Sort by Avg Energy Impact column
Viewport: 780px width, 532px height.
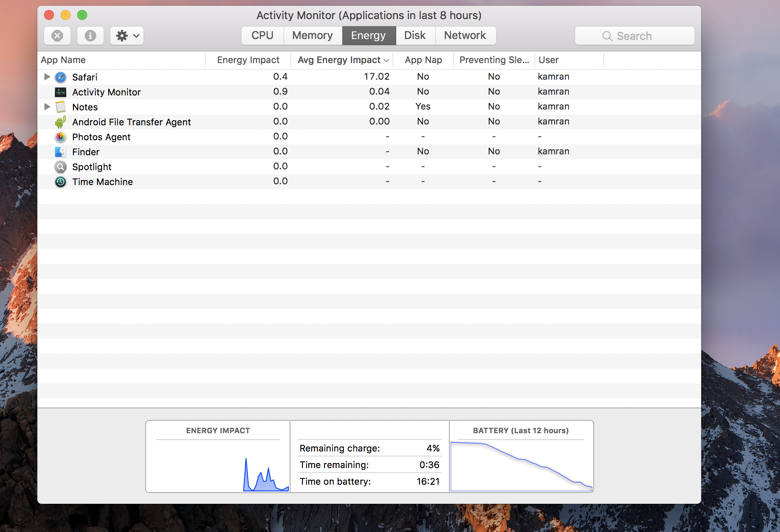coord(342,60)
